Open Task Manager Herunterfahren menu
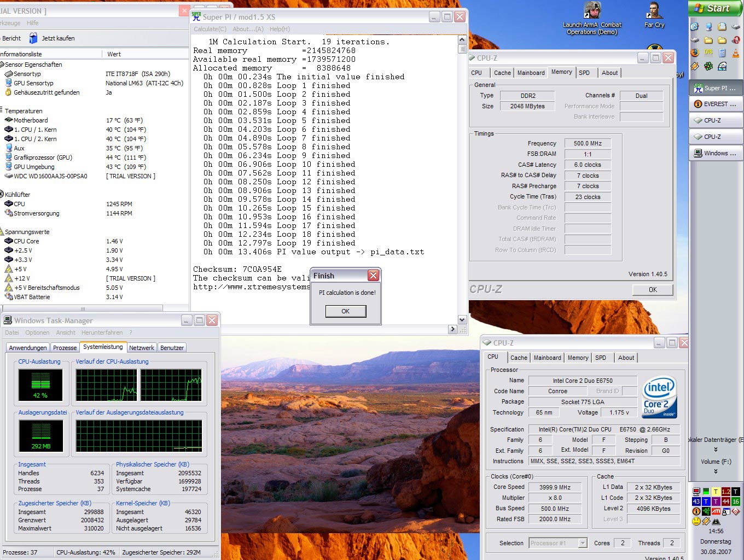The width and height of the screenshot is (744, 560). tap(102, 332)
